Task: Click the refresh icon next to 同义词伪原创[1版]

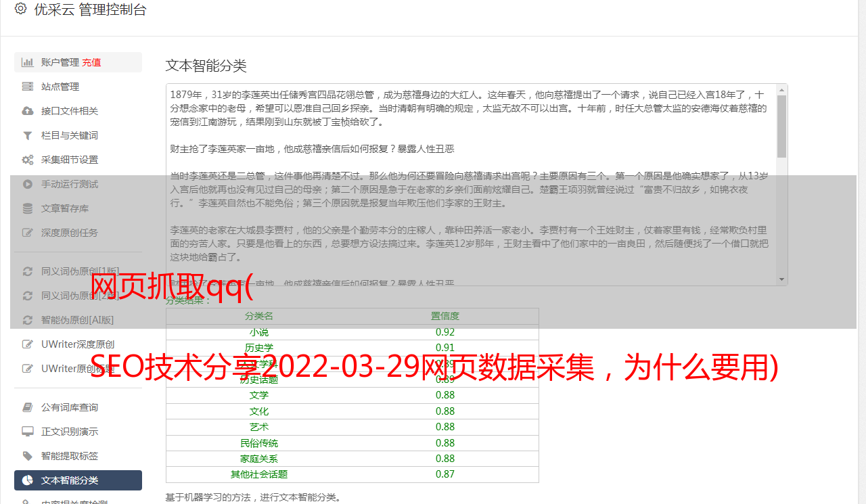Action: pos(28,271)
